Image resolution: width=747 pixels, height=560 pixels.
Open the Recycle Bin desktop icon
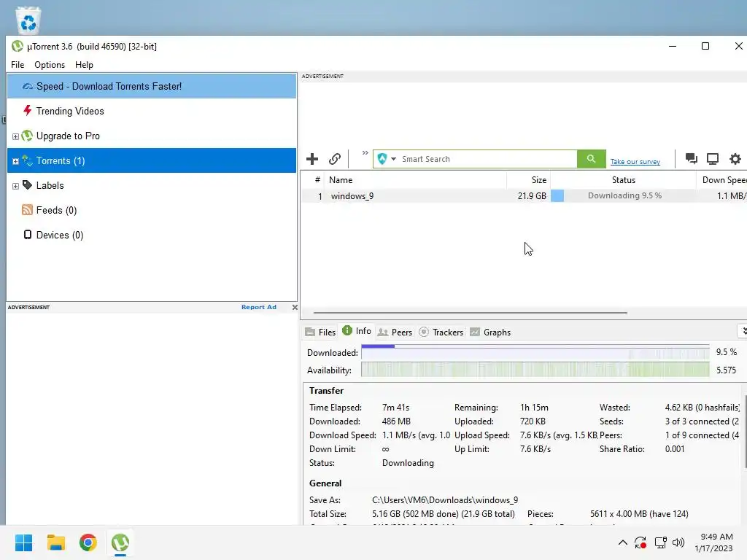(28, 20)
